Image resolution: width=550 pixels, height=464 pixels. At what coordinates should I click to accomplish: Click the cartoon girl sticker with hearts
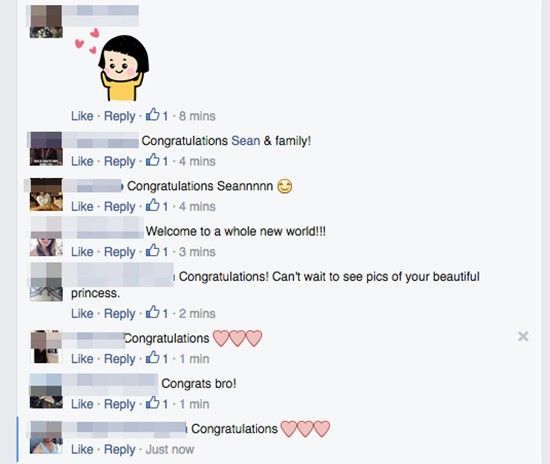click(x=113, y=65)
